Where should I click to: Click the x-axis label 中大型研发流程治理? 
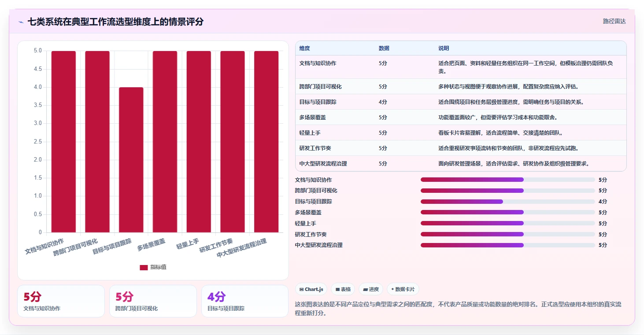[242, 249]
